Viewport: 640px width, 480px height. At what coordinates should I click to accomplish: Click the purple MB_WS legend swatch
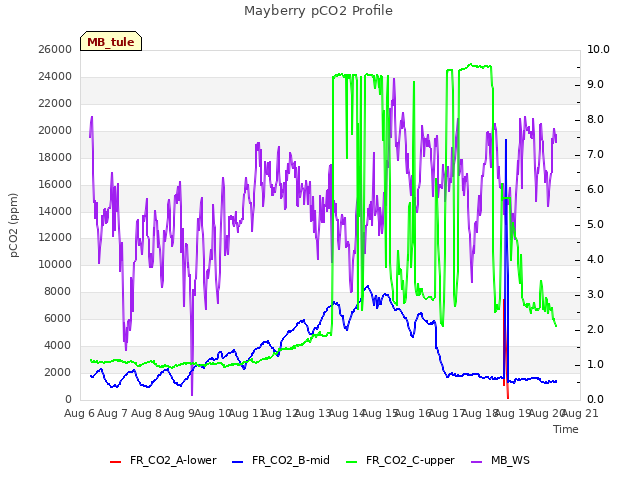[x=477, y=462]
